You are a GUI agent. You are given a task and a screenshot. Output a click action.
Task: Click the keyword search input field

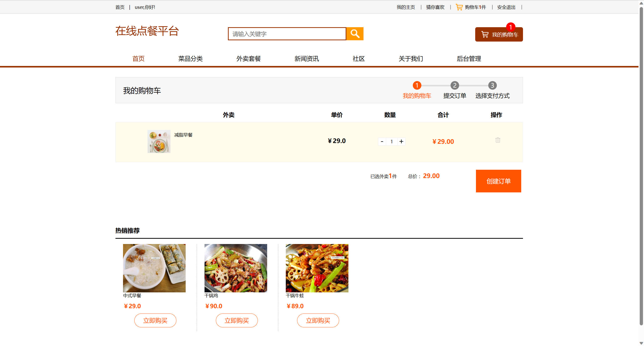[287, 33]
